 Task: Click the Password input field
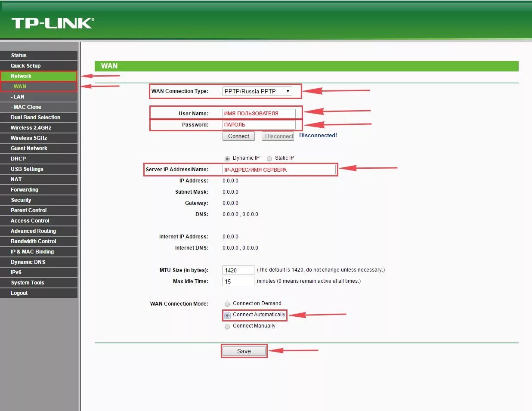point(259,125)
